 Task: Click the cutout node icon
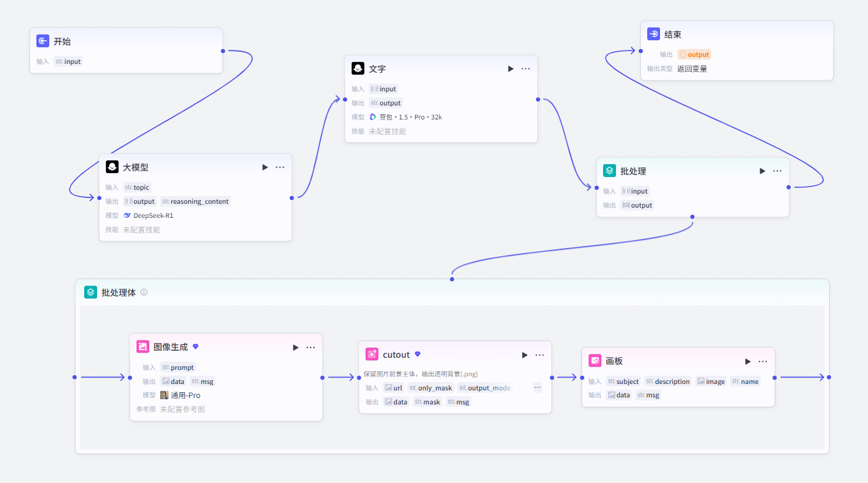[372, 355]
